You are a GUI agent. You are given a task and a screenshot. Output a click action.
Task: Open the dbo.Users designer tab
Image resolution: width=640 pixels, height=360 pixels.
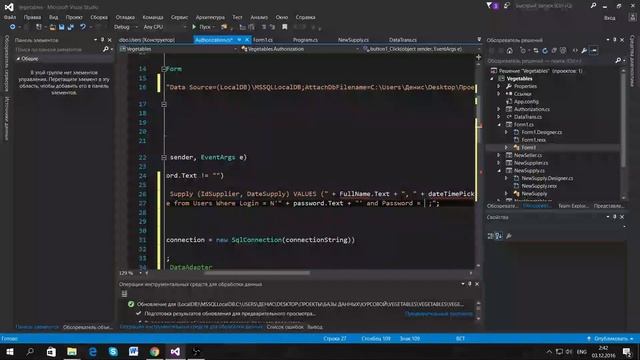tap(147, 40)
